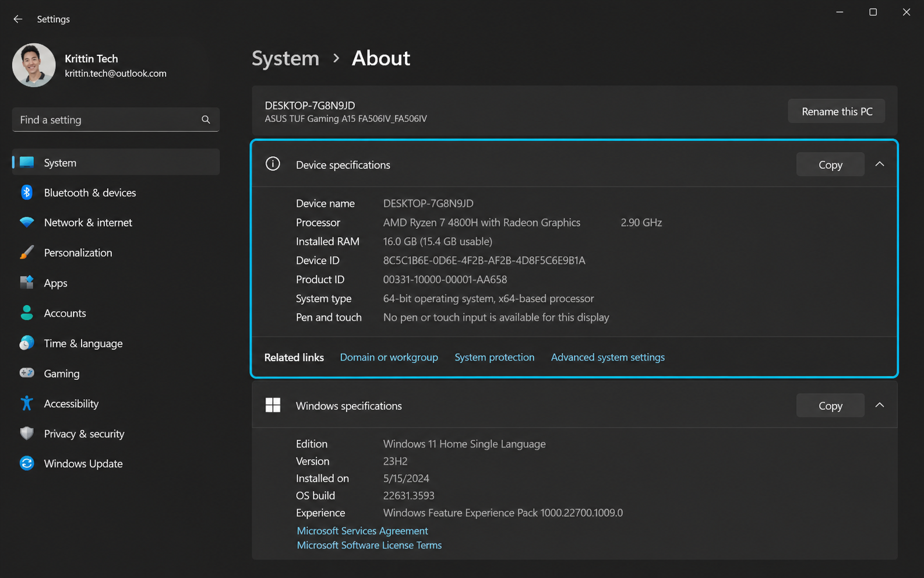Click the Bluetooth icon in sidebar
The image size is (924, 578).
coord(27,192)
